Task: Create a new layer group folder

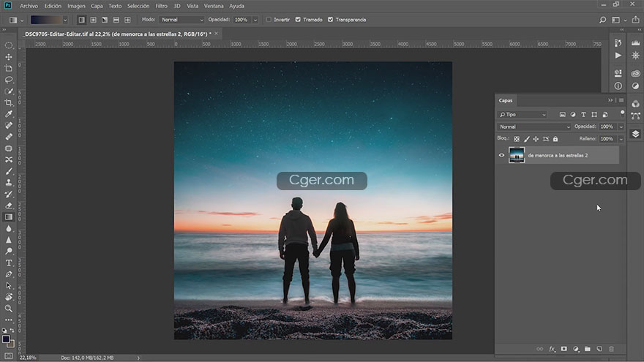Action: [x=588, y=349]
